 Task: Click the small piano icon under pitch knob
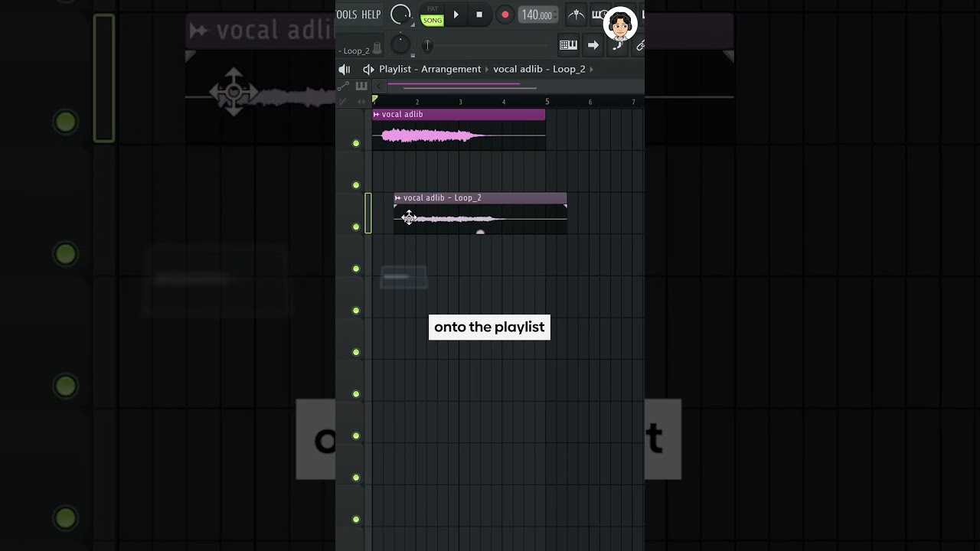tap(413, 55)
